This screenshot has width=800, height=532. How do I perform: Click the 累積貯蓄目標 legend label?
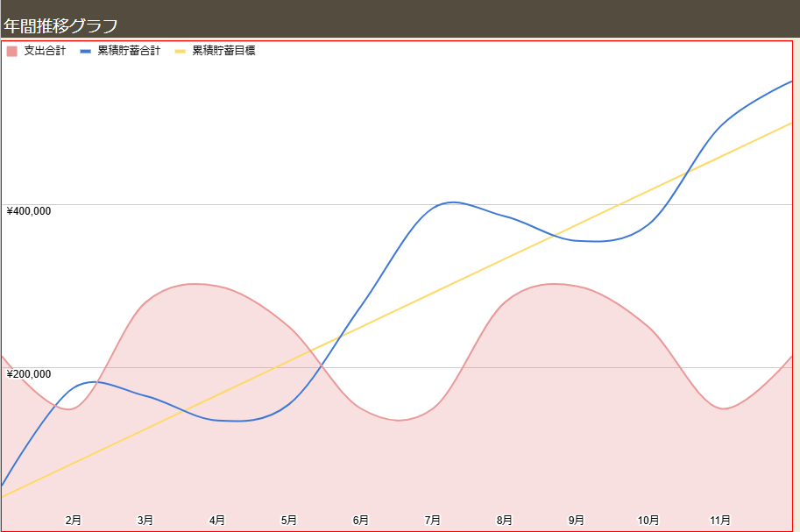click(x=223, y=51)
